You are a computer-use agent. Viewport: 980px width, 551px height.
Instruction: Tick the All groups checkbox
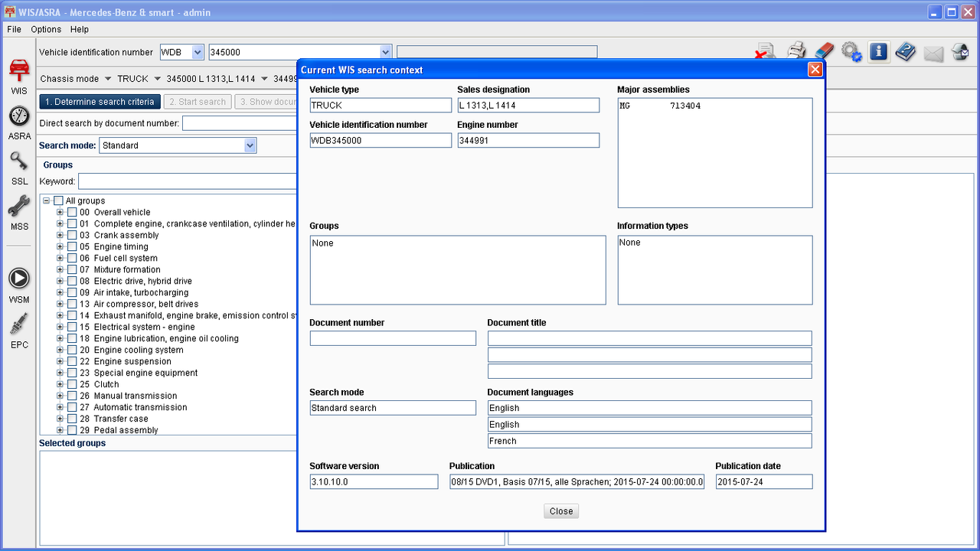[x=59, y=201]
